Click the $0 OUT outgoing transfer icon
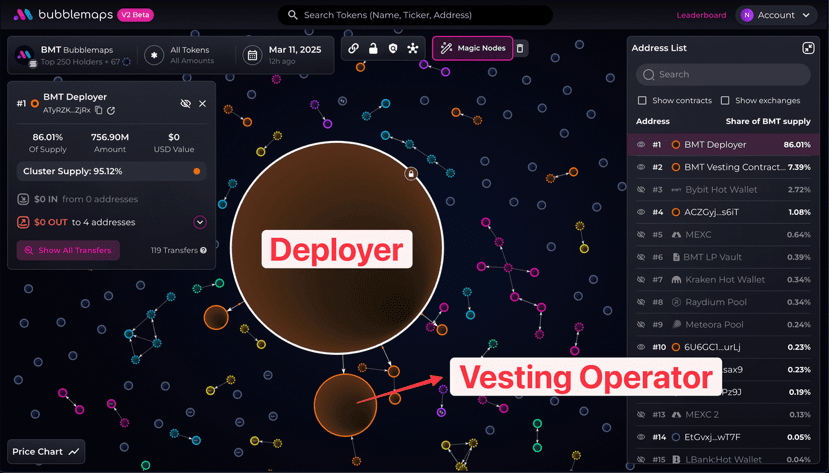This screenshot has height=473, width=829. click(x=23, y=222)
